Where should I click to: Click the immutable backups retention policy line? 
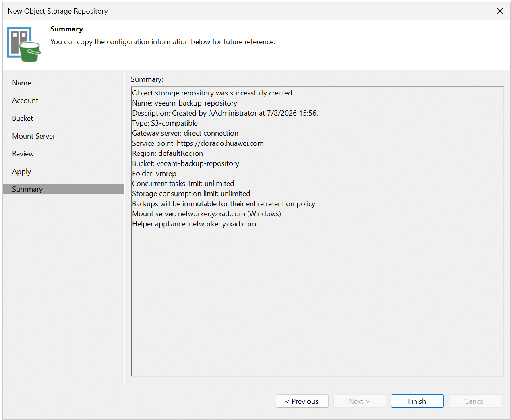coord(223,204)
